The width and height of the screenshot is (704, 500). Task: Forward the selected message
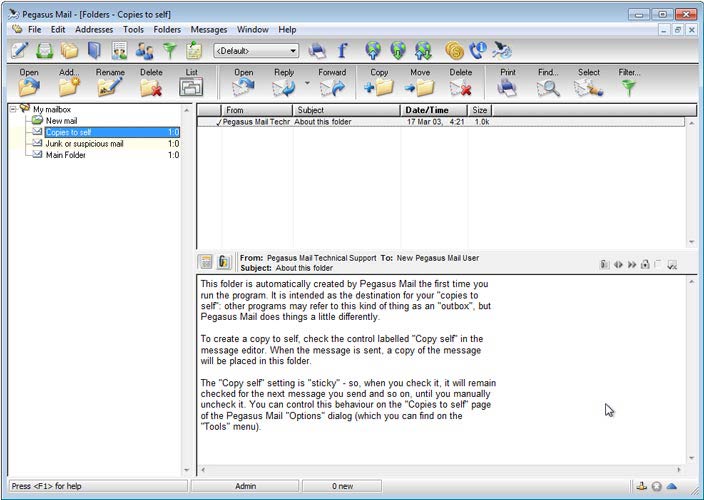pyautogui.click(x=332, y=87)
